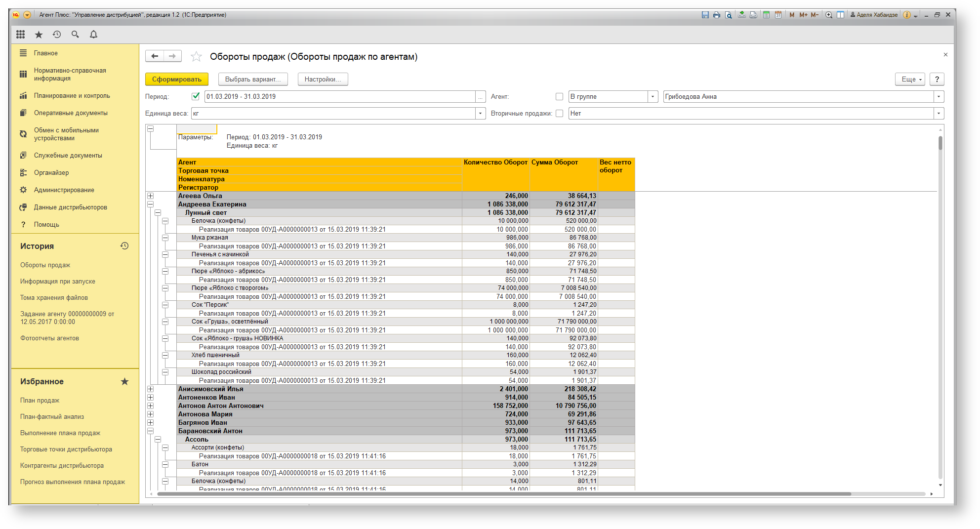This screenshot has height=529, width=980.
Task: Expand the Агеева Ольга row
Action: click(x=151, y=196)
